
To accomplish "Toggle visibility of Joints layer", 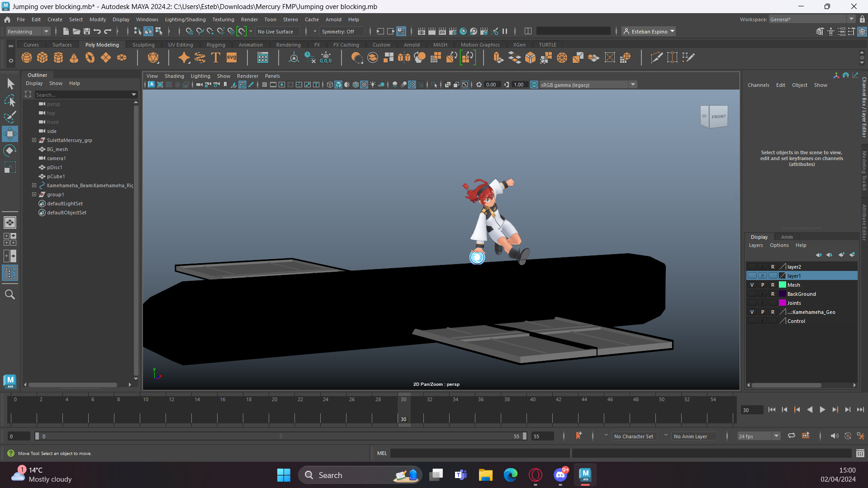I will click(752, 303).
